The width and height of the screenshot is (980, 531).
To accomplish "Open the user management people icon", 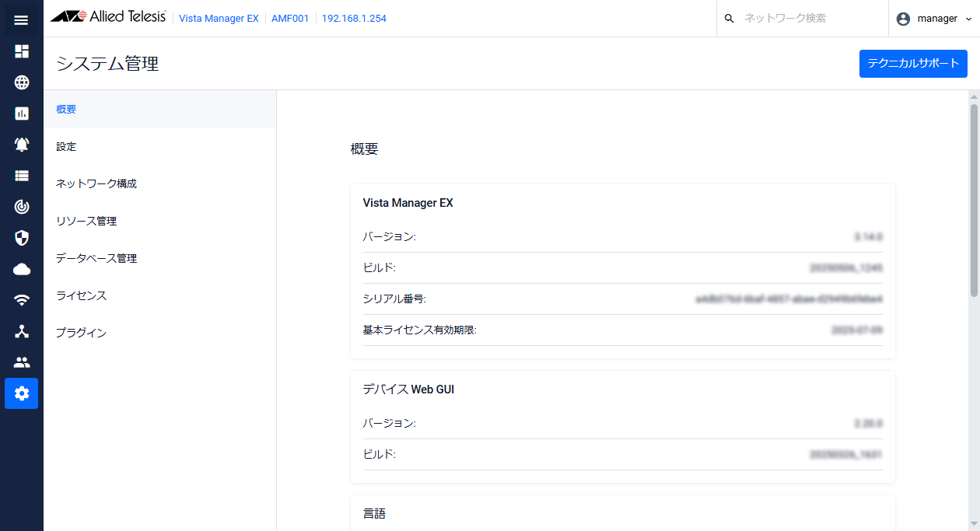I will point(22,362).
